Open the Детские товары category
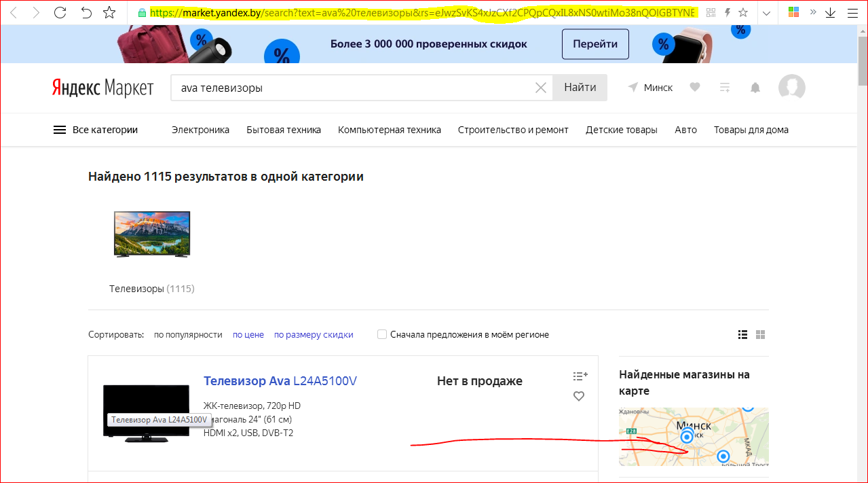This screenshot has height=483, width=868. pos(622,130)
